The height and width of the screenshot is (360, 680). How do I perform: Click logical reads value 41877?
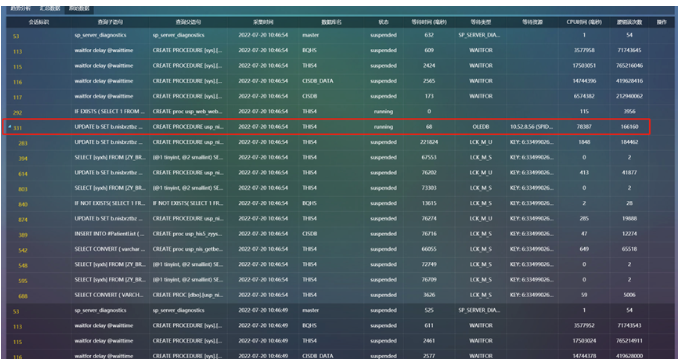[x=629, y=173]
